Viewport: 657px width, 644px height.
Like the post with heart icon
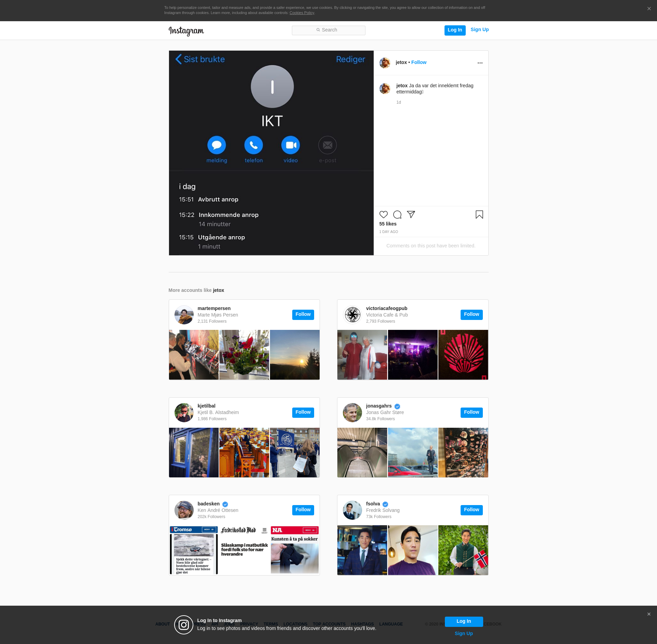click(x=384, y=215)
